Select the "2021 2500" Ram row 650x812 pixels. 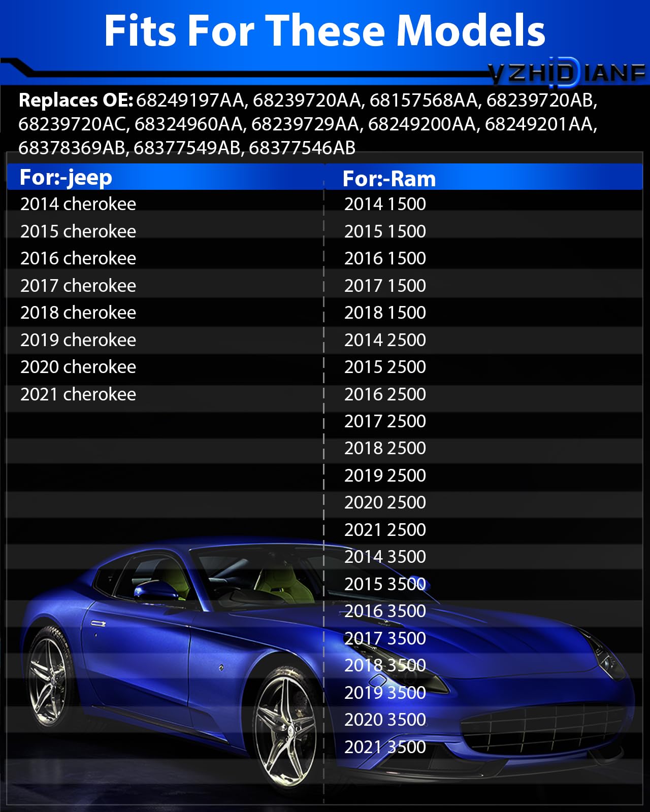[385, 530]
